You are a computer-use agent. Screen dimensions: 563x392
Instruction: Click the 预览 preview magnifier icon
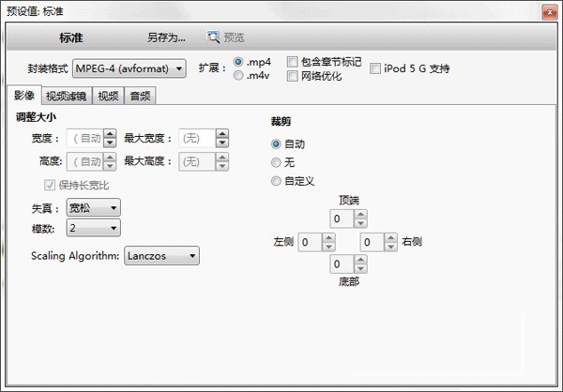[213, 37]
